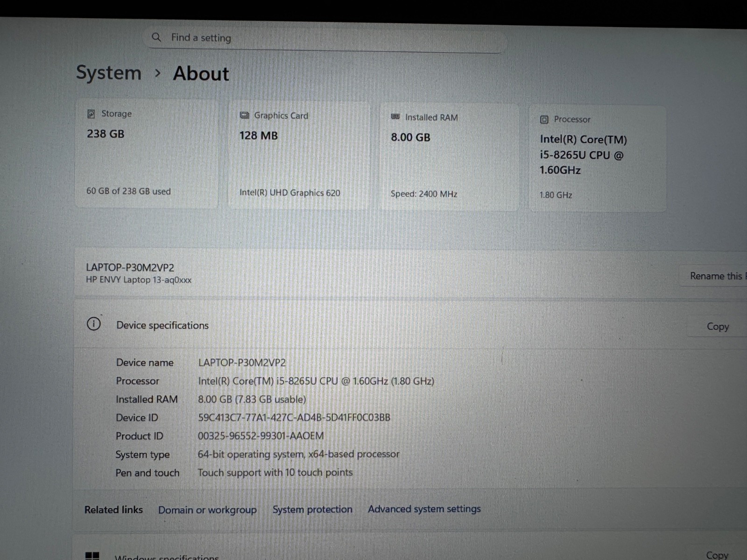Select the Device name value in specifications
The height and width of the screenshot is (560, 747).
point(242,363)
